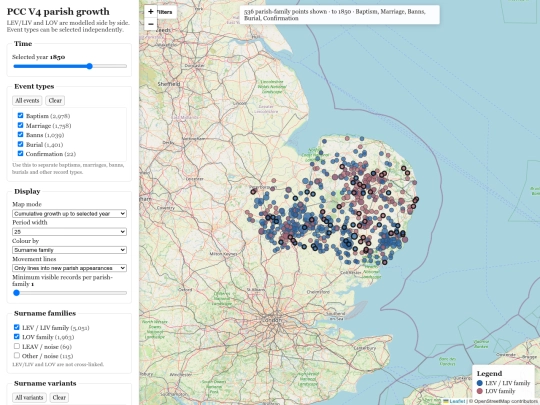
Task: Click the All variants button
Action: click(29, 397)
